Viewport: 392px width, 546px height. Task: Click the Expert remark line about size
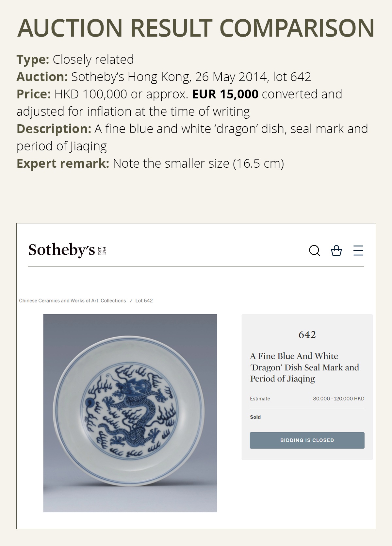click(150, 163)
